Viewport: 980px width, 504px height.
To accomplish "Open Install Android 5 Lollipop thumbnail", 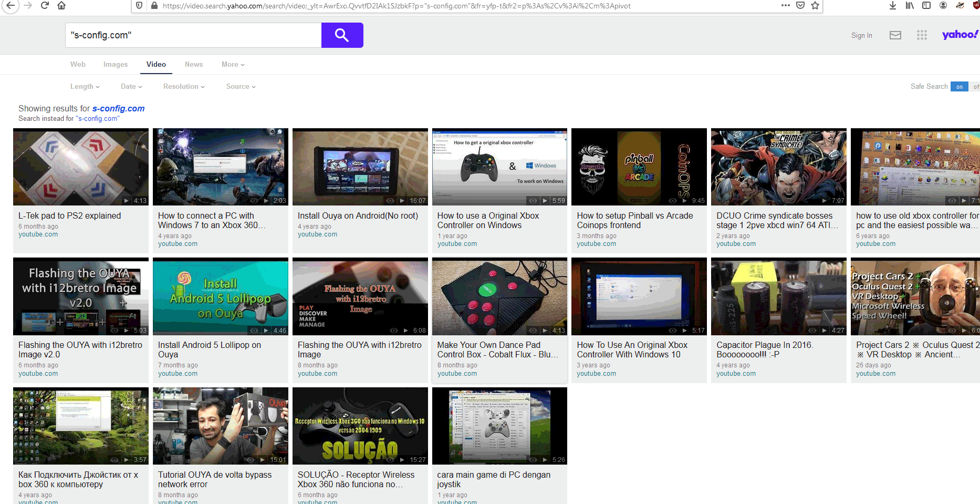I will tap(221, 296).
